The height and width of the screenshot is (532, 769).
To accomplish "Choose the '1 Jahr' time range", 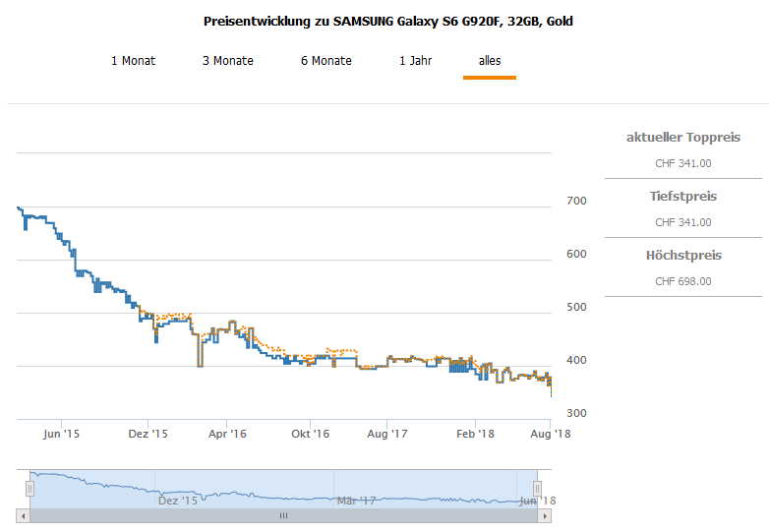I will coord(415,61).
